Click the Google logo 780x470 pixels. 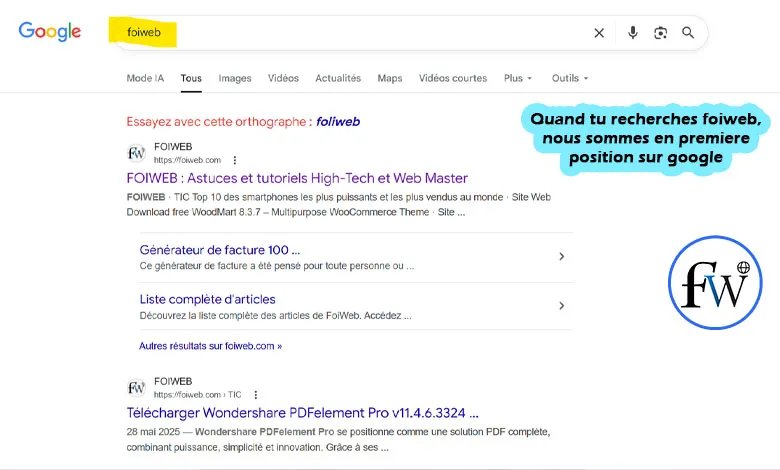point(49,31)
